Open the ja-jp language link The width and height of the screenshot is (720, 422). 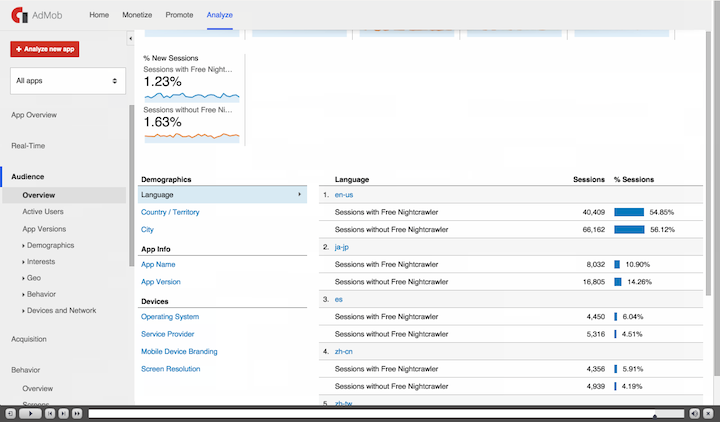(x=342, y=247)
